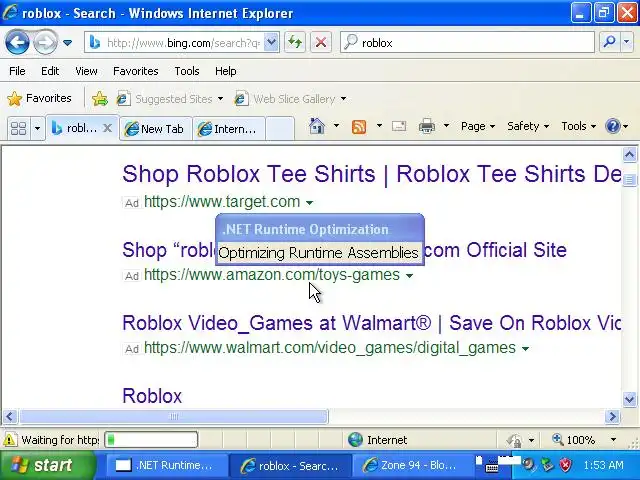Click the orange RSS feeds icon

[359, 127]
